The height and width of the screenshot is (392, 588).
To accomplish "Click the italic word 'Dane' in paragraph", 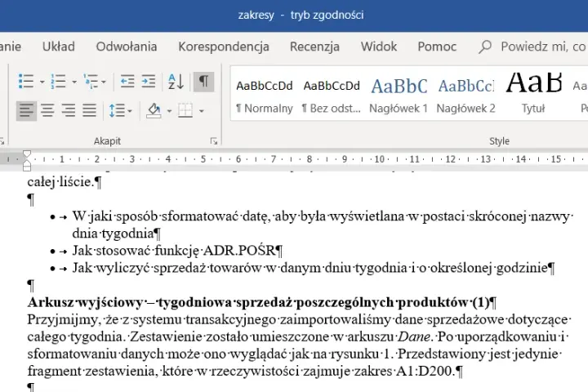I will (413, 336).
